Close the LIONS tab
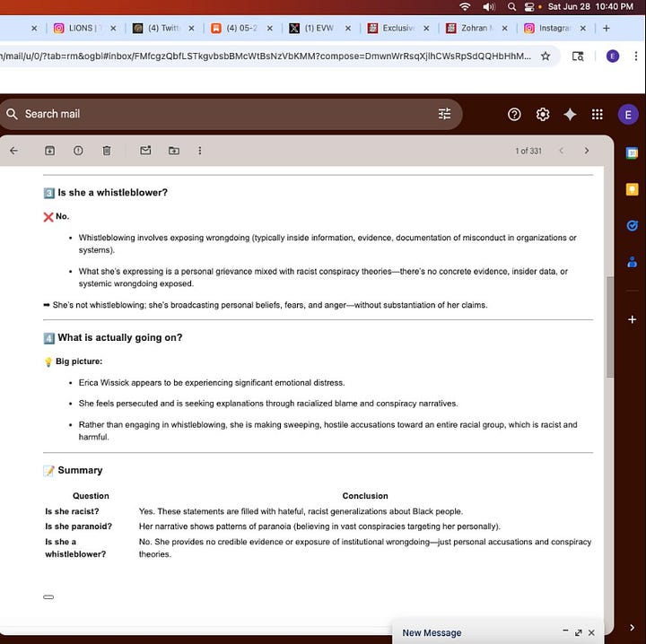The width and height of the screenshot is (646, 644). [113, 28]
